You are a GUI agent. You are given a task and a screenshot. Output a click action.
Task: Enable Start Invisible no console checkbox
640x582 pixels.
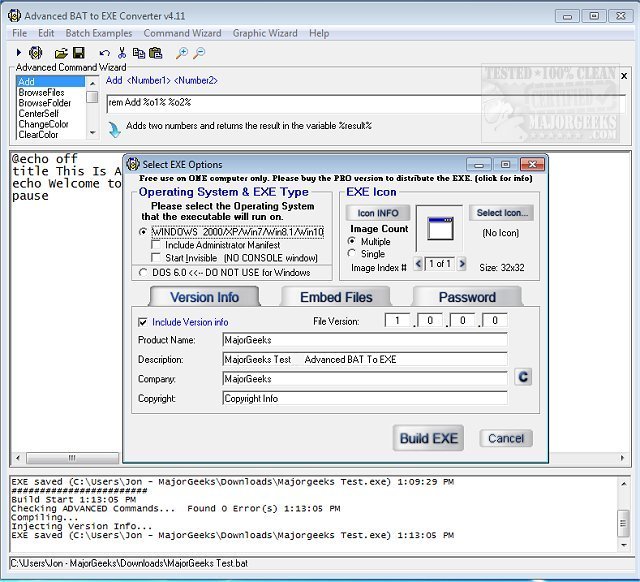(x=156, y=258)
